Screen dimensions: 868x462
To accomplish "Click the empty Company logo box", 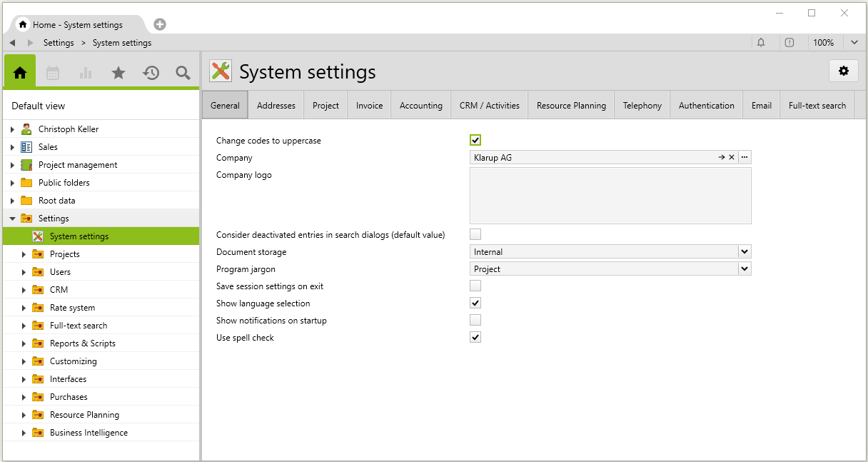I will tap(610, 196).
